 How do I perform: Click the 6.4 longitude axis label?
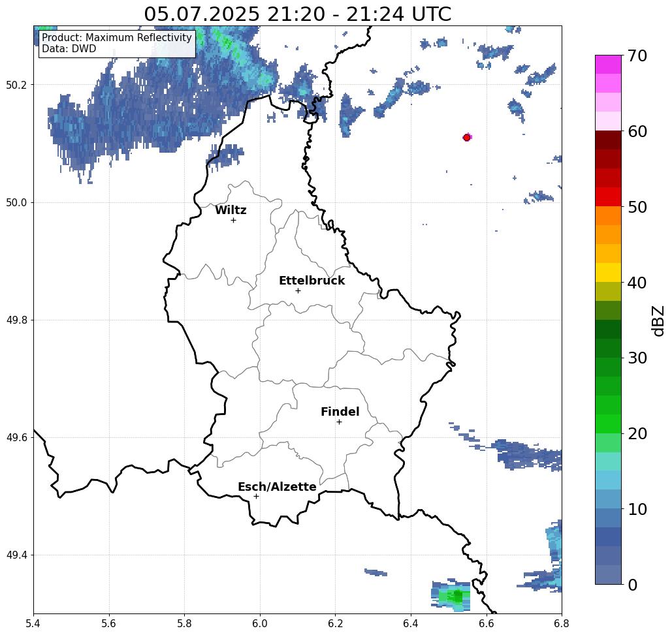(411, 623)
